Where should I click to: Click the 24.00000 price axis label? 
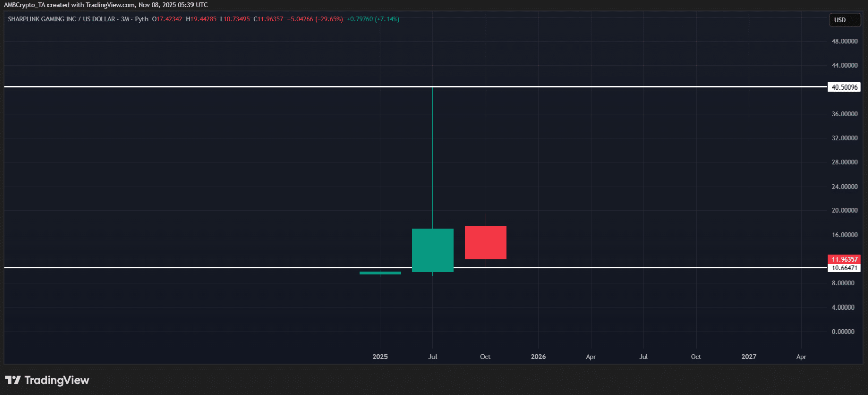coord(844,187)
